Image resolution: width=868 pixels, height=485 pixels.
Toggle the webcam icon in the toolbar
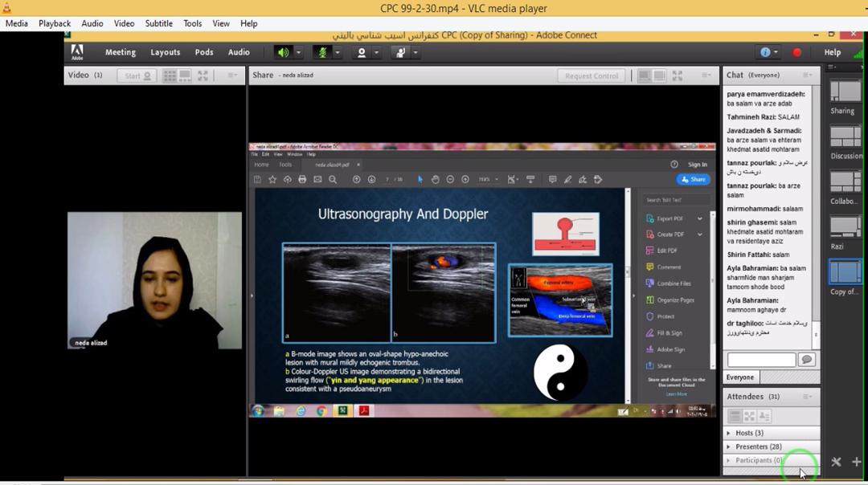coord(362,52)
